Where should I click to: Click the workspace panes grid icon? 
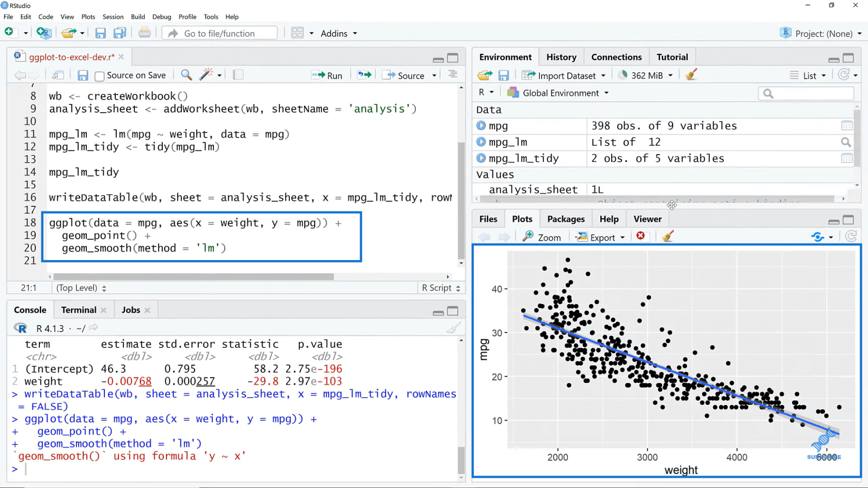coord(298,33)
